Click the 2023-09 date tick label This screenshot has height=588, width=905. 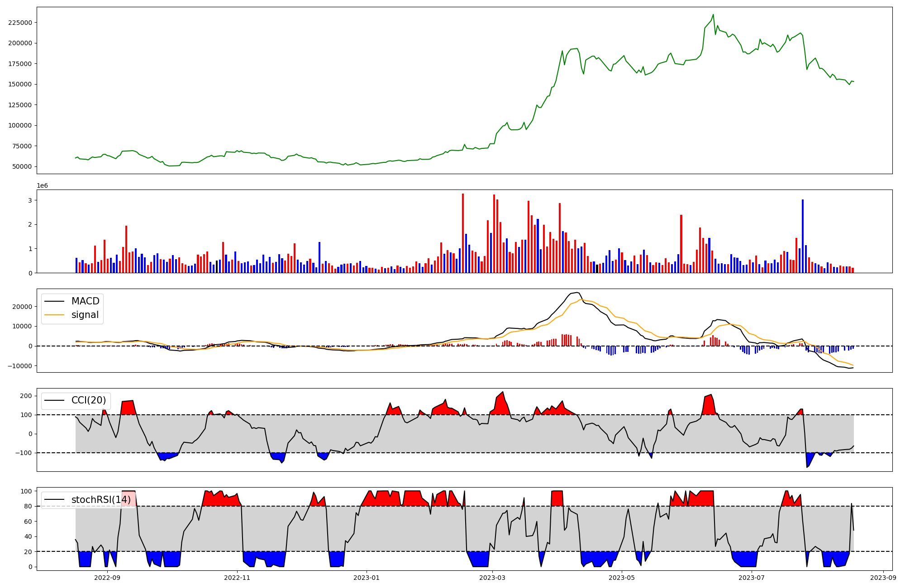tap(883, 578)
